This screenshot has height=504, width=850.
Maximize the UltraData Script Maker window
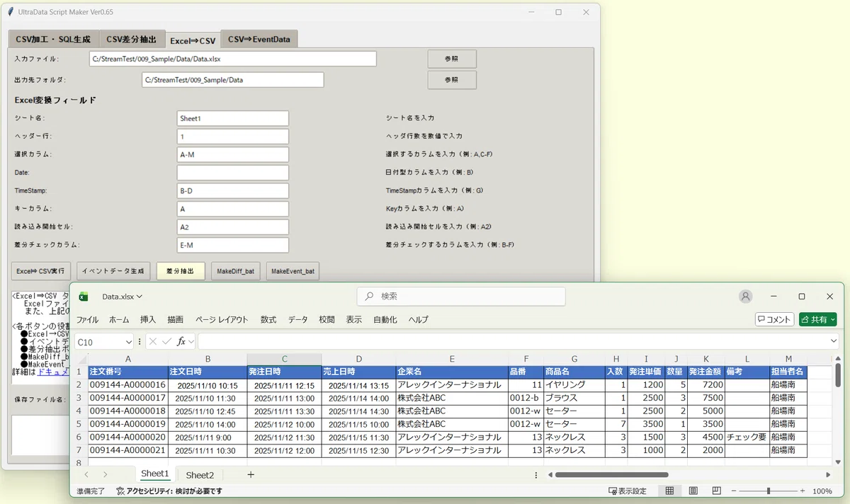tap(558, 12)
